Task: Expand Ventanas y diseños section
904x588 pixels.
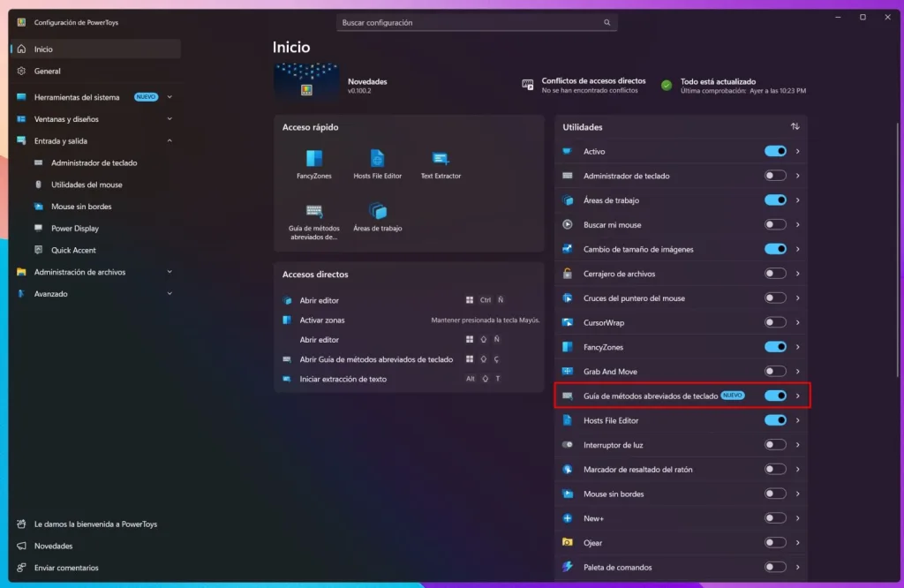Action: (169, 119)
